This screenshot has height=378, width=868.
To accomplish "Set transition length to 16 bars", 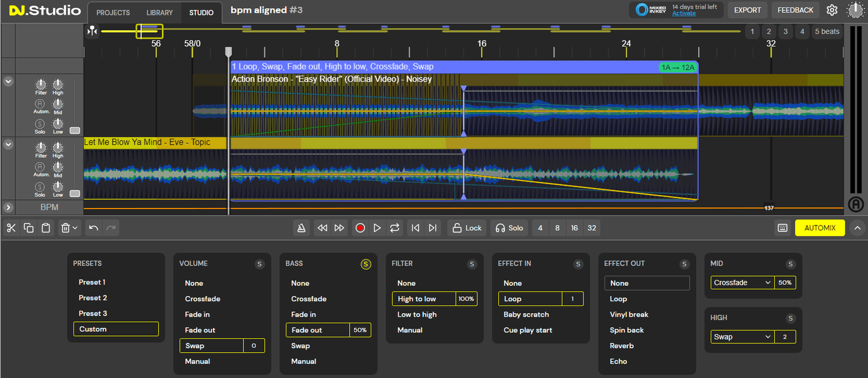I will (x=574, y=228).
